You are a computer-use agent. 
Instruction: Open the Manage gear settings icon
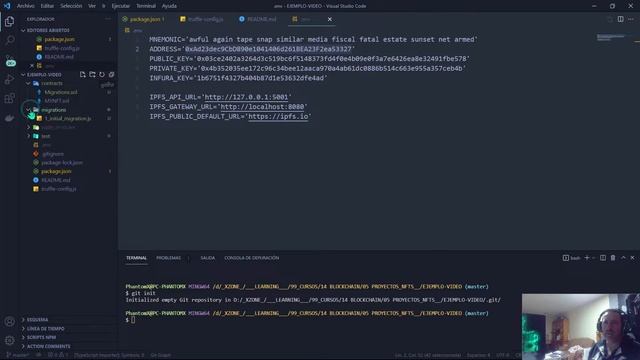pyautogui.click(x=9, y=340)
